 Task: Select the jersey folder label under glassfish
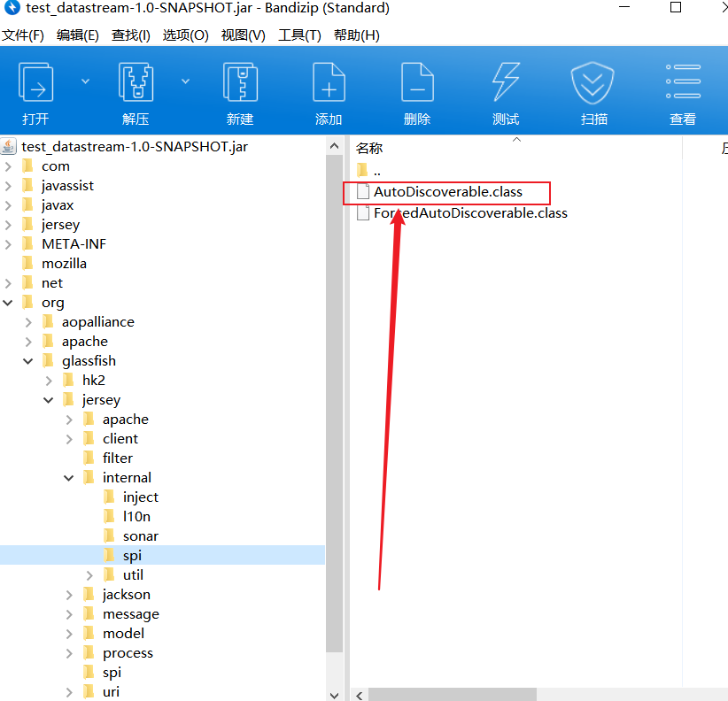[101, 400]
